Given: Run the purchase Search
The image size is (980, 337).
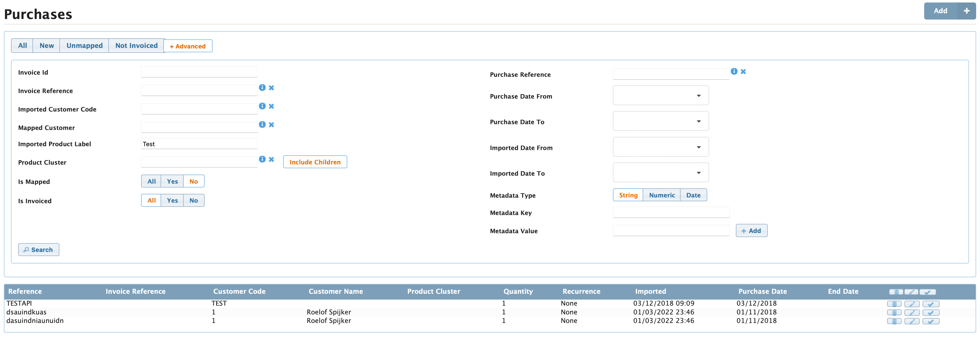Looking at the screenshot, I should [x=38, y=249].
